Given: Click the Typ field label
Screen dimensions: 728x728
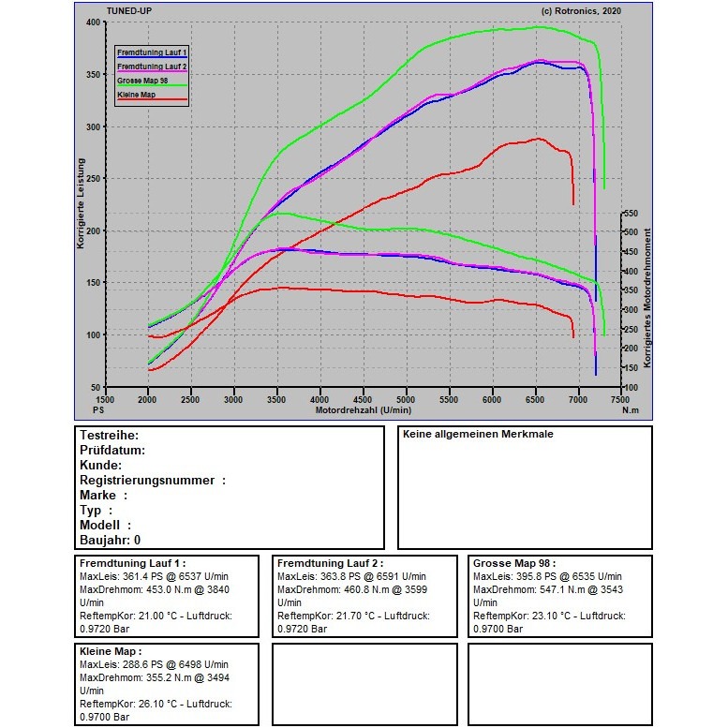Looking at the screenshot, I should point(97,511).
